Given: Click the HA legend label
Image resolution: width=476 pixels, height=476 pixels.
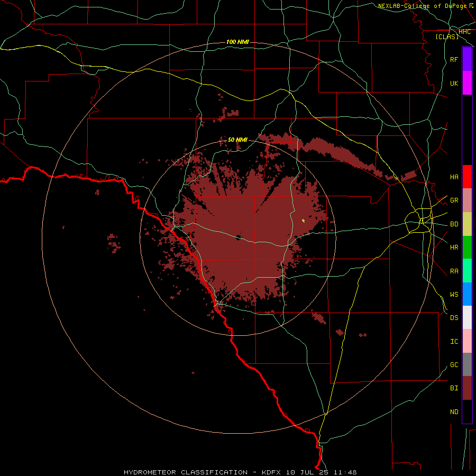Looking at the screenshot, I should click(454, 177).
